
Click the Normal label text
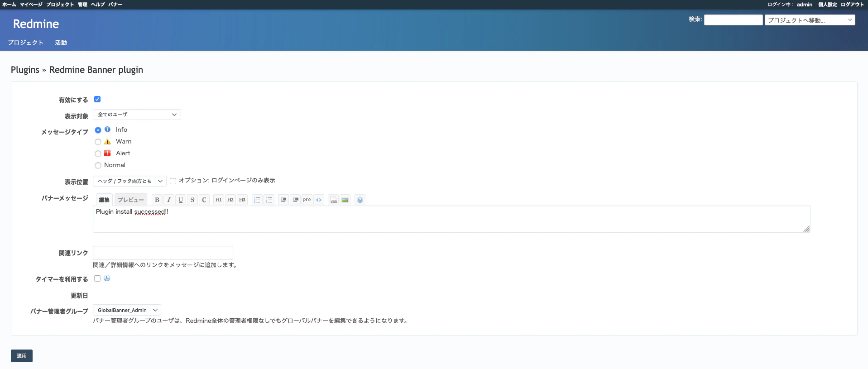(x=115, y=165)
